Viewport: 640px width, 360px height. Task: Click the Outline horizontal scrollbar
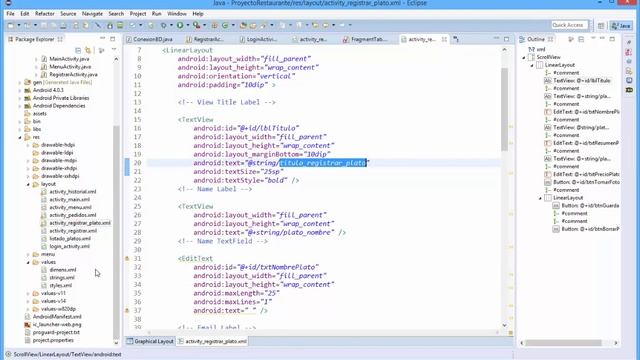click(x=563, y=343)
